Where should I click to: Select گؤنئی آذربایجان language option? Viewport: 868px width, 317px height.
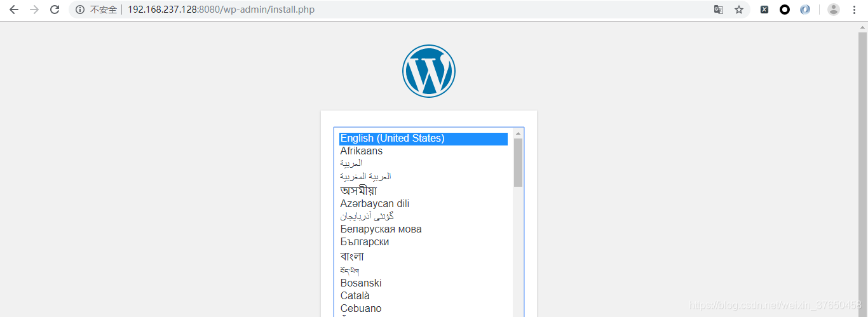coord(423,216)
